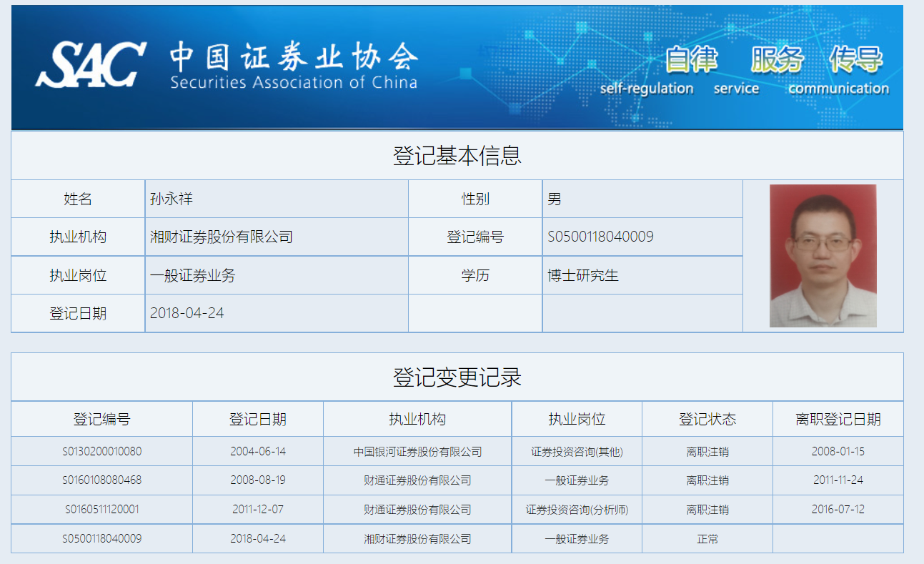Click 湘财证券股份有限公司 in the change records table
The height and width of the screenshot is (564, 924).
pos(417,539)
